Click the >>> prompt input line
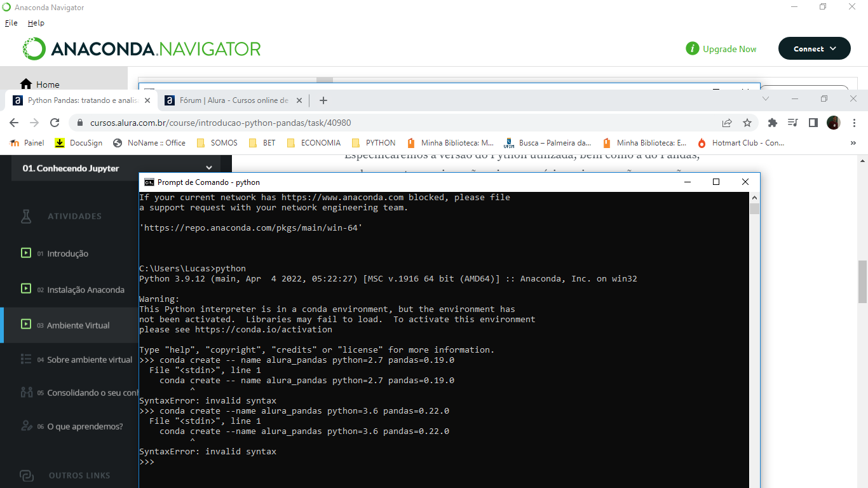Screen dimensions: 868x488 click(147, 462)
